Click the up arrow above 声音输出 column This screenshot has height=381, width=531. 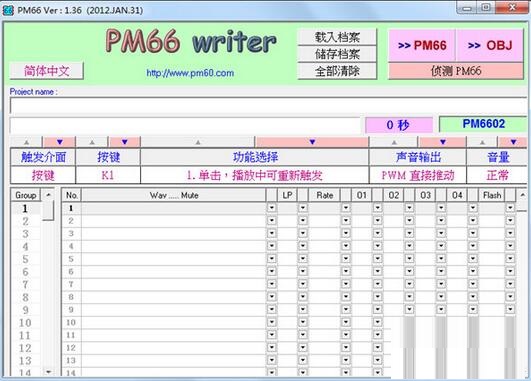(x=394, y=142)
